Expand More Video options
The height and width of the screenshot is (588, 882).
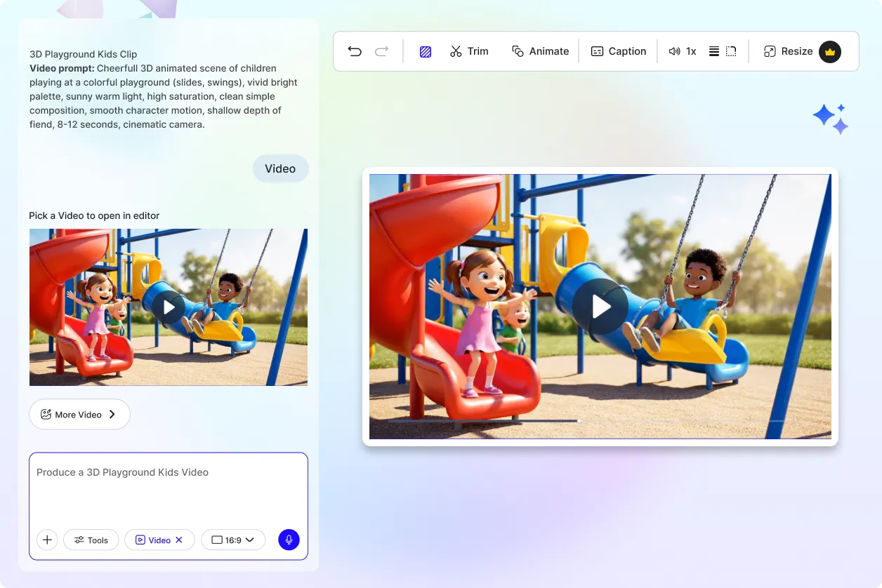point(79,414)
